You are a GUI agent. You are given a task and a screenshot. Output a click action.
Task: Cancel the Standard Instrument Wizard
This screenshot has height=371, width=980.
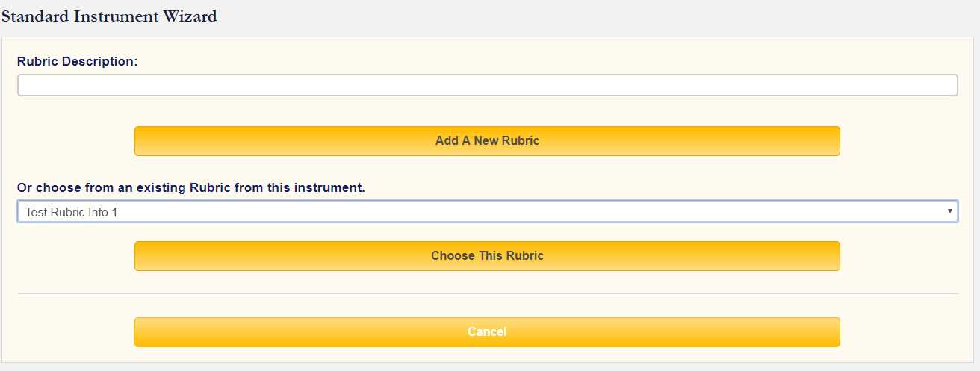[x=487, y=331]
